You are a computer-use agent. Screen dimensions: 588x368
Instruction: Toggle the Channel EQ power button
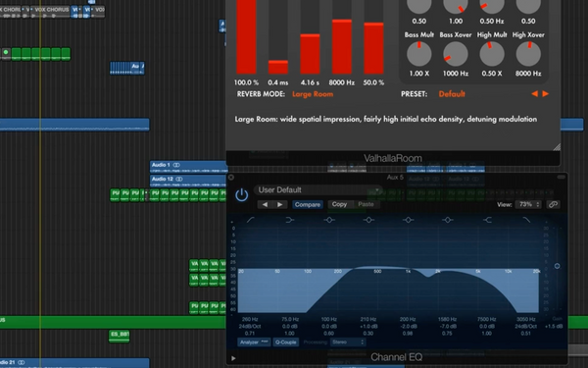241,195
